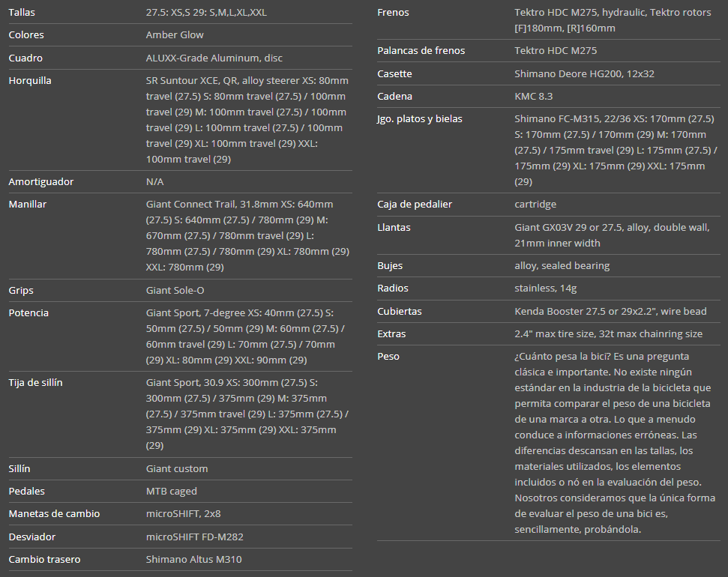Click the Potencia row label
Screen dimensions: 728x577
28,313
